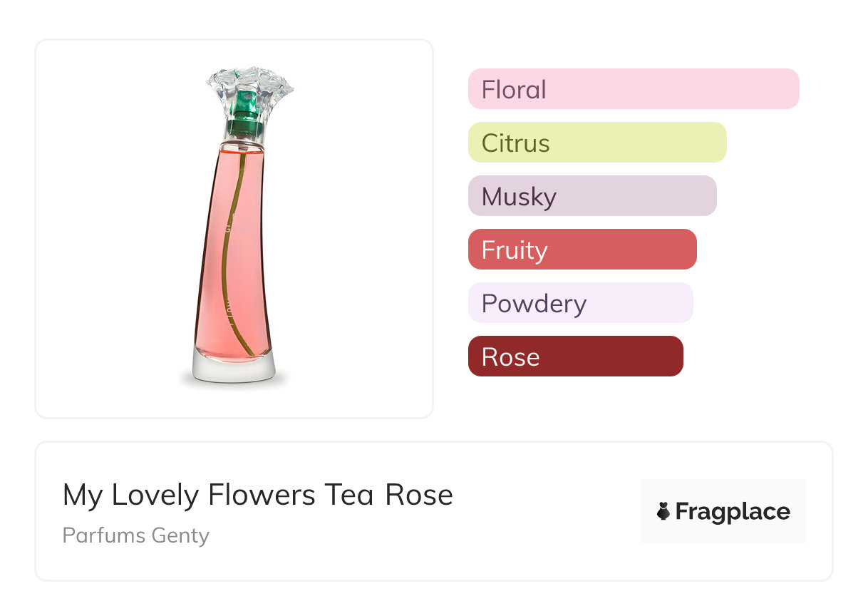Image resolution: width=868 pixels, height=616 pixels.
Task: Click the Fragplace wordmark text
Action: click(733, 511)
